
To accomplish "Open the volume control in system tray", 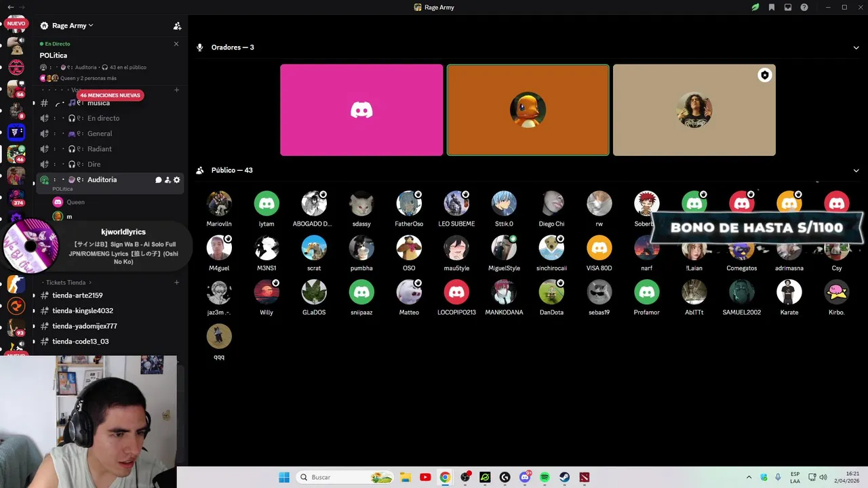I will 823,477.
